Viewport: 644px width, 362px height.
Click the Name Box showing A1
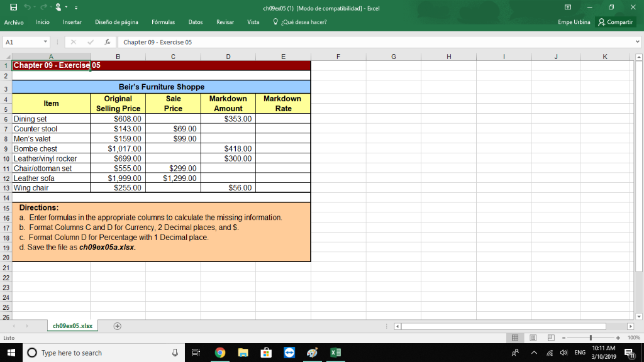pyautogui.click(x=23, y=42)
